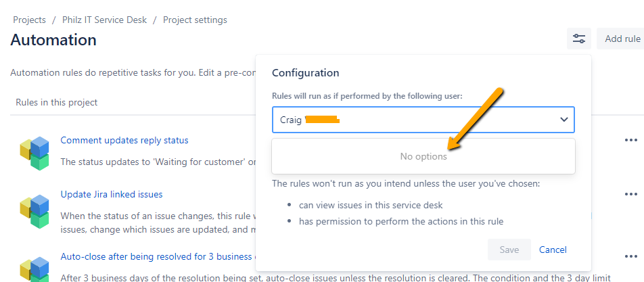
Task: Go to Philz IT Service Desk breadcrumb
Action: pyautogui.click(x=104, y=20)
